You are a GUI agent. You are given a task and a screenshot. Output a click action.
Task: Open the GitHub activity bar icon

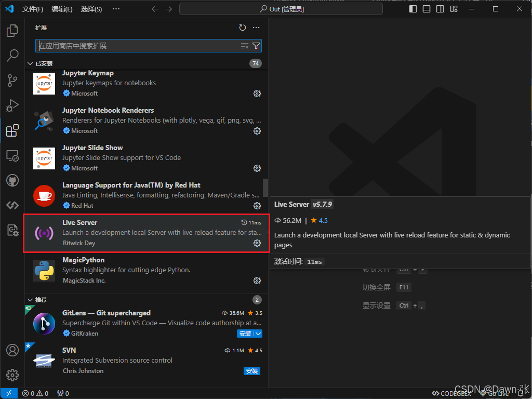click(x=12, y=180)
